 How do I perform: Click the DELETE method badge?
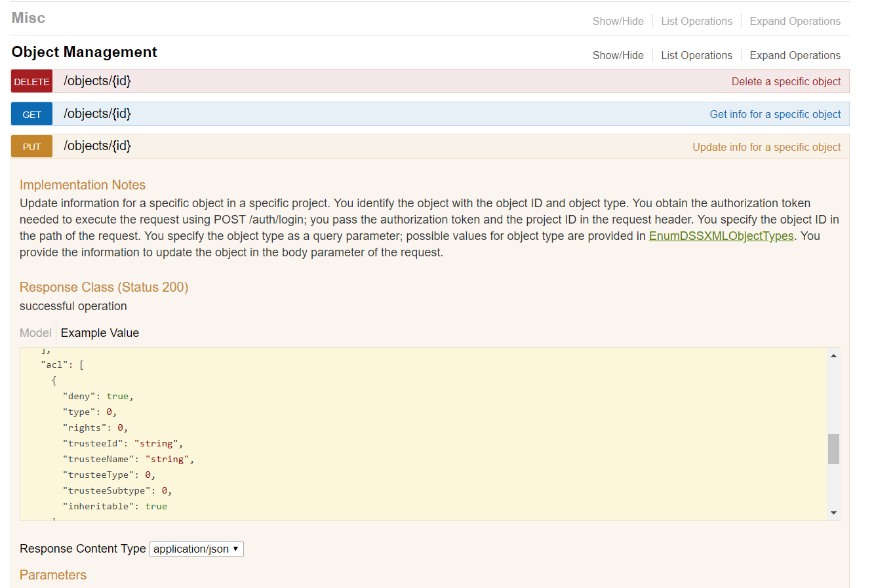(x=31, y=81)
